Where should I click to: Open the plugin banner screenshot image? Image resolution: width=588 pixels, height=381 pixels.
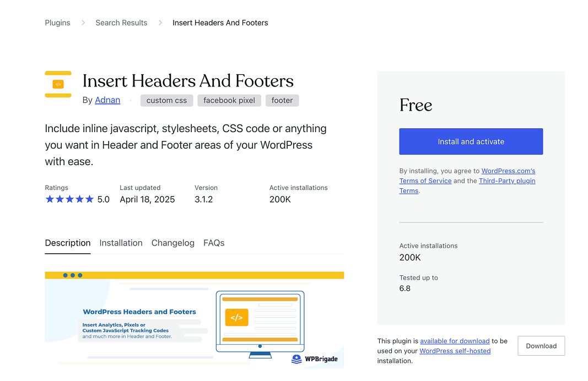(x=194, y=319)
